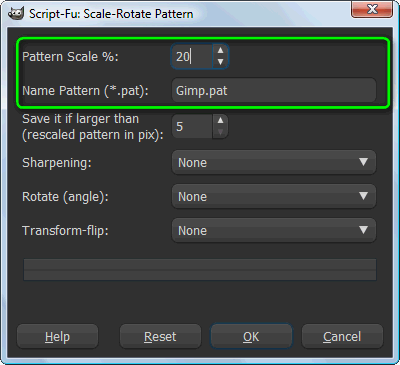Close the Script-Fu dialog window
400x365 pixels.
coord(372,9)
